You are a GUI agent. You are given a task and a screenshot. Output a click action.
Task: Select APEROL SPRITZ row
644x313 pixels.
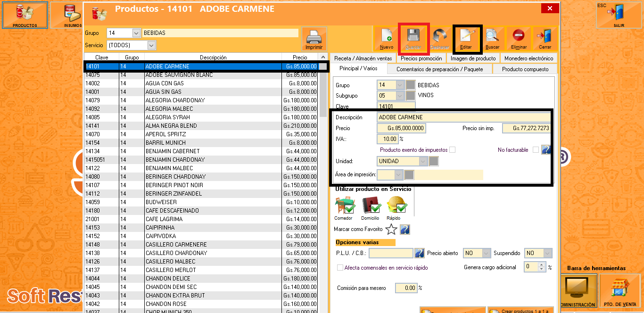click(201, 134)
